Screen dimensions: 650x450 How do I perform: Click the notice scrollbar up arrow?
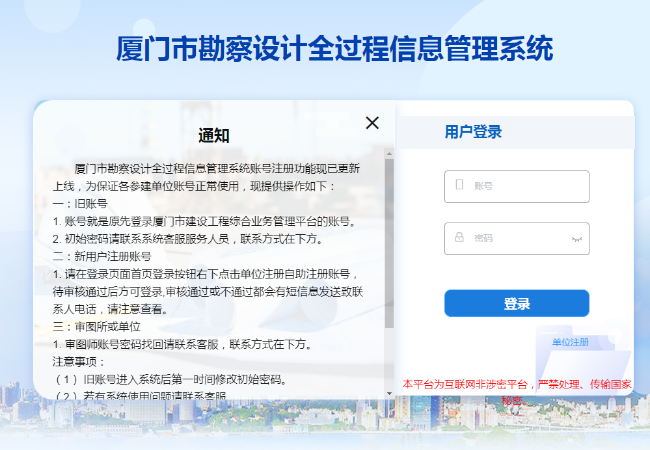tap(389, 153)
